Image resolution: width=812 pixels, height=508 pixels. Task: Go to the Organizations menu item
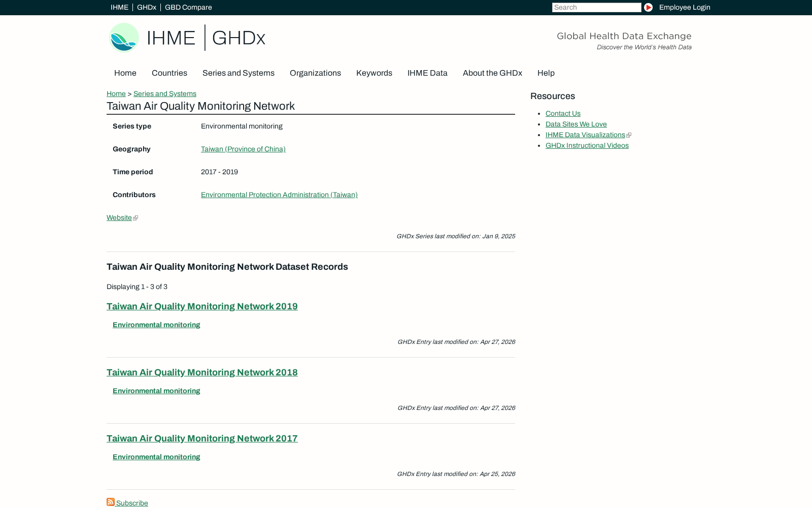(315, 73)
